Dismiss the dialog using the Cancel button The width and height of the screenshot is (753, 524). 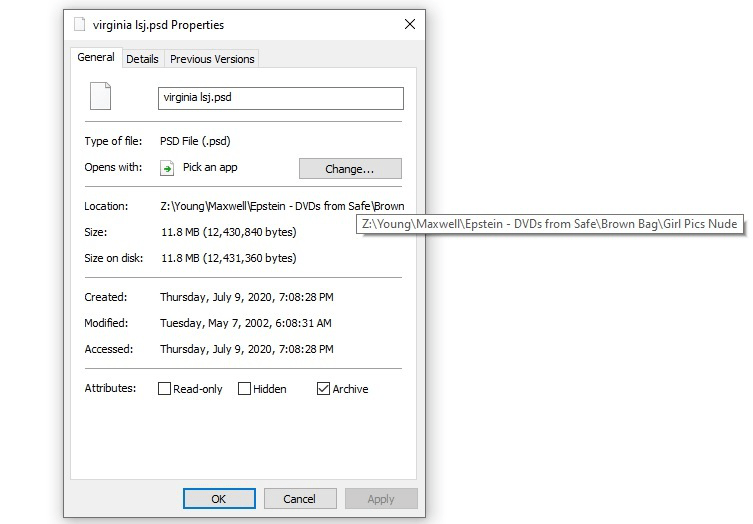pos(299,499)
